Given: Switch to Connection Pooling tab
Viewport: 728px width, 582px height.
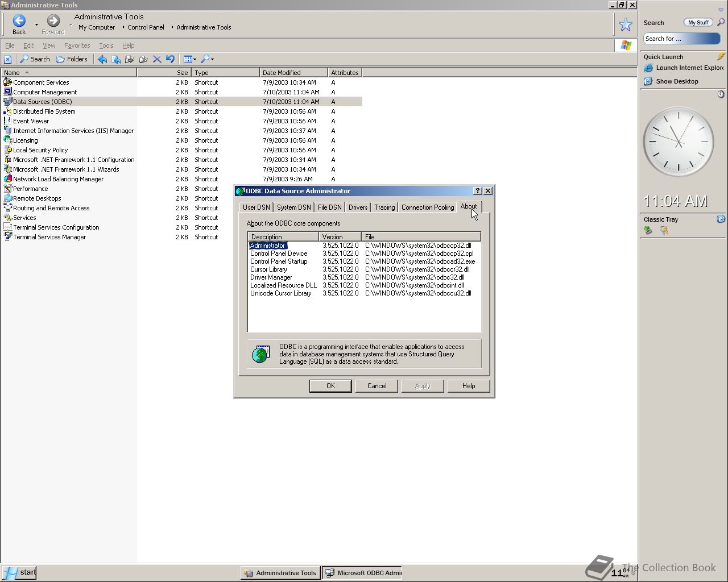Looking at the screenshot, I should pos(428,207).
